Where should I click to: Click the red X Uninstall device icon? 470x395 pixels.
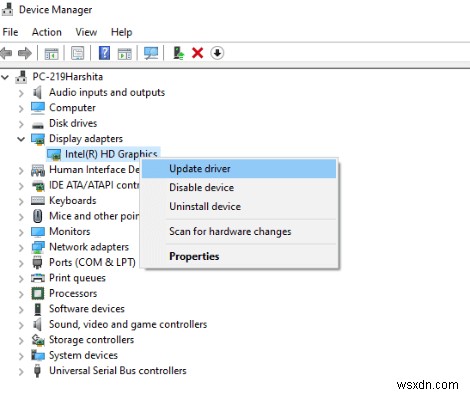coord(198,53)
